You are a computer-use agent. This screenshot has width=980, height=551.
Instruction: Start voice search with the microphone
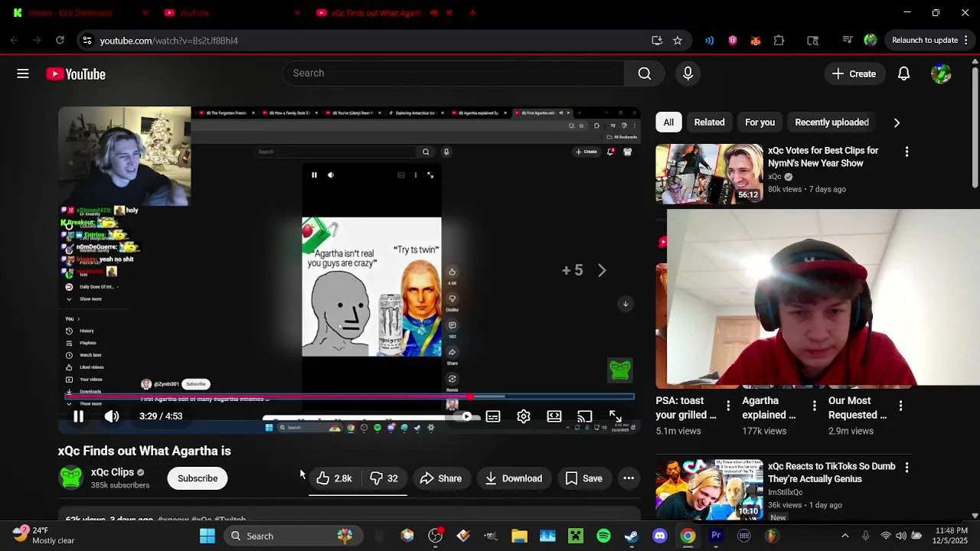688,73
